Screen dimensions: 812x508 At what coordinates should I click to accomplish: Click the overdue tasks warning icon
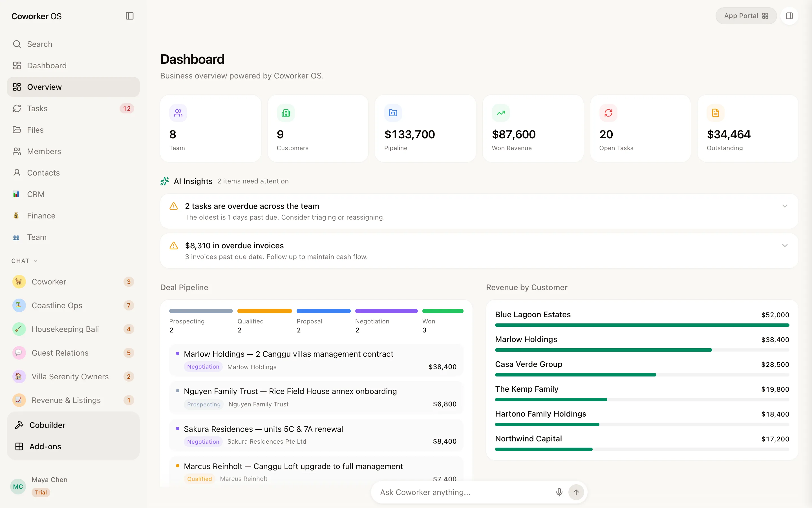173,206
